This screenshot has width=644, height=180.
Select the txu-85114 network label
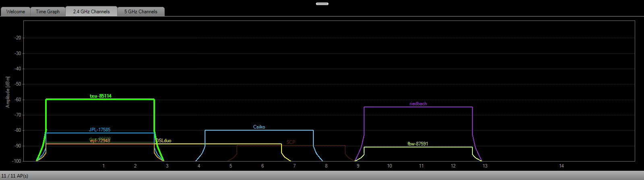pyautogui.click(x=100, y=96)
